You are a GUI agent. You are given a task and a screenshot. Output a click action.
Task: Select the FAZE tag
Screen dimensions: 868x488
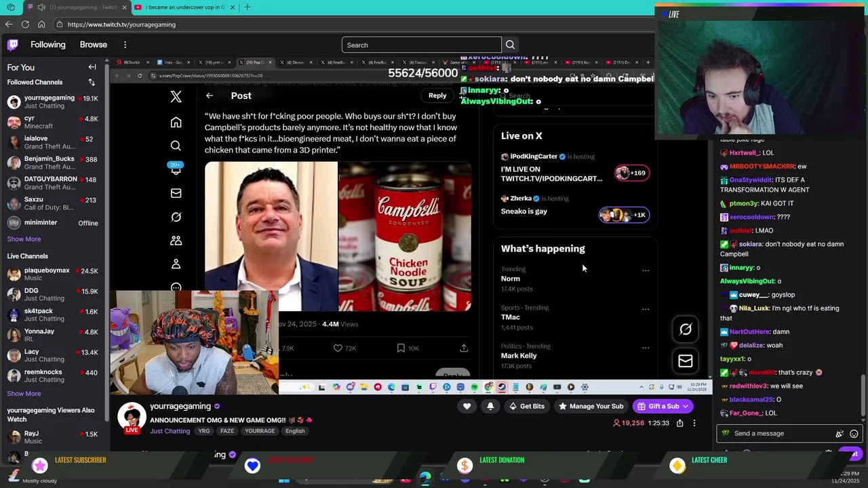point(227,431)
